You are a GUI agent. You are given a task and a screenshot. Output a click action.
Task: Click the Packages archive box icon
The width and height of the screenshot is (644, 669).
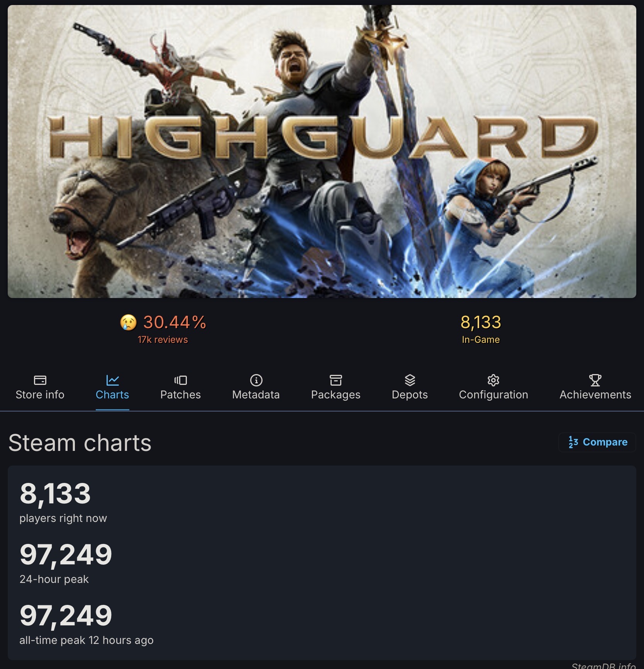coord(336,380)
